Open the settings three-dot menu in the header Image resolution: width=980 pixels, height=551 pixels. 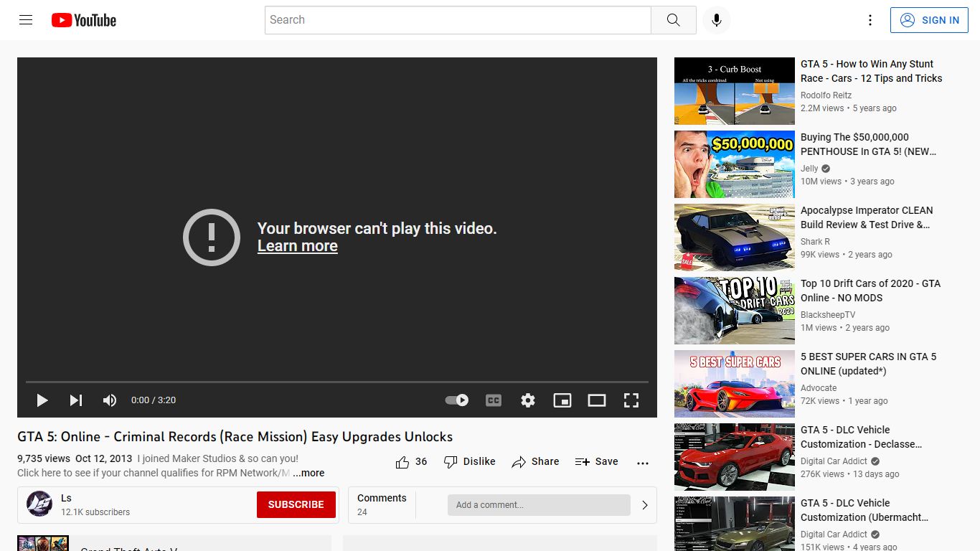coord(870,20)
